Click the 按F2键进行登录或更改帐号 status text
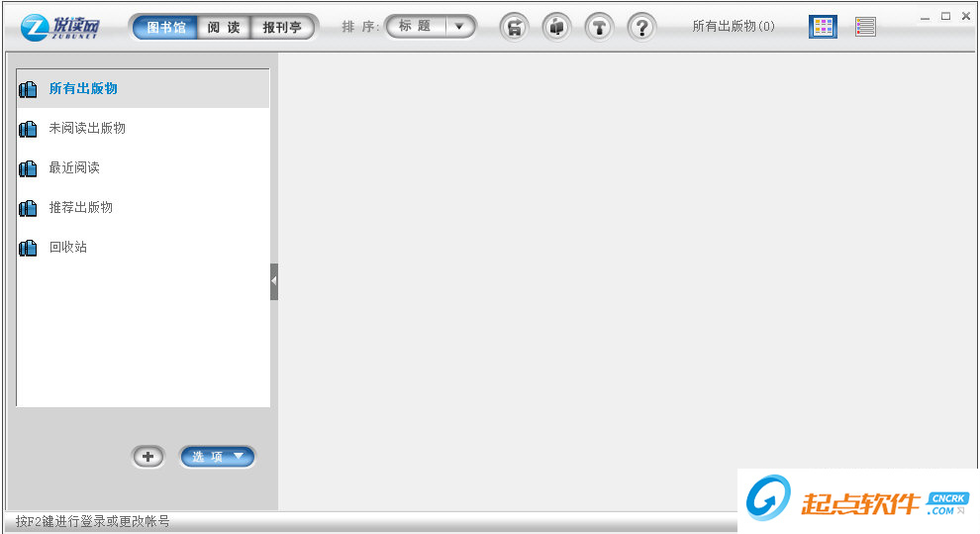The height and width of the screenshot is (534, 980). [x=92, y=521]
